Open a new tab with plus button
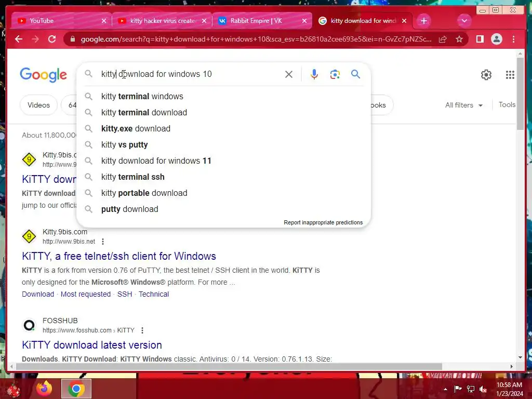Viewport: 532px width, 399px height. (x=423, y=21)
